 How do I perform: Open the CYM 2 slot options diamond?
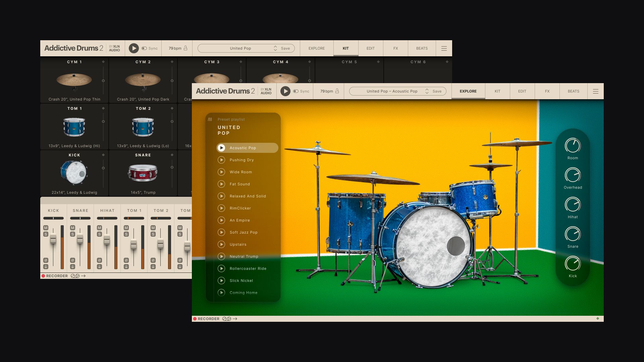pos(172,62)
